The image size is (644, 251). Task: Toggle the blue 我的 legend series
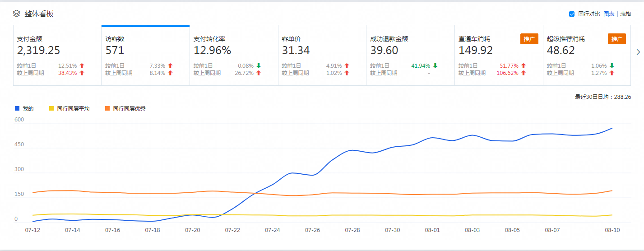tap(24, 109)
